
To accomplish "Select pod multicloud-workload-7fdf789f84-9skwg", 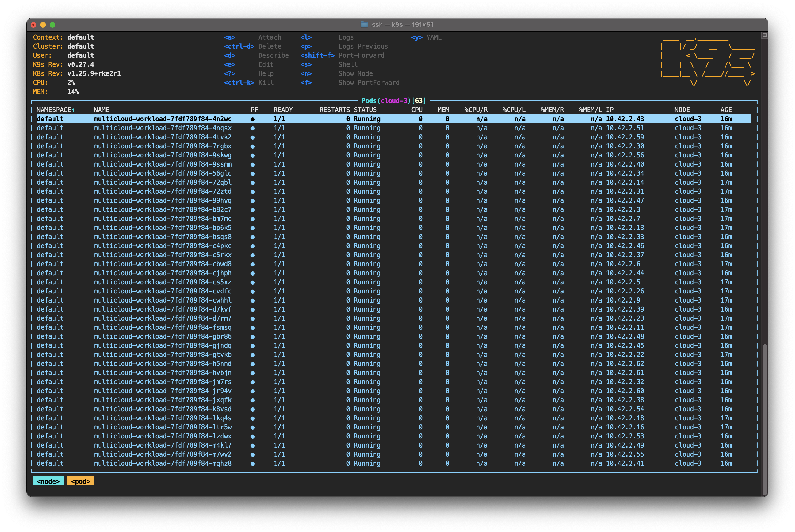I will tap(394, 155).
